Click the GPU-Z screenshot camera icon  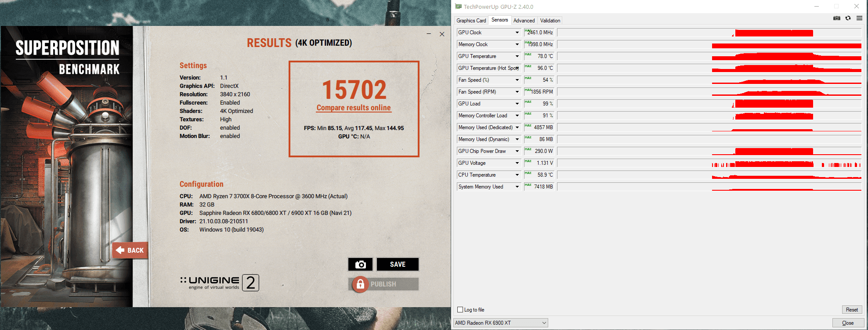pyautogui.click(x=837, y=18)
